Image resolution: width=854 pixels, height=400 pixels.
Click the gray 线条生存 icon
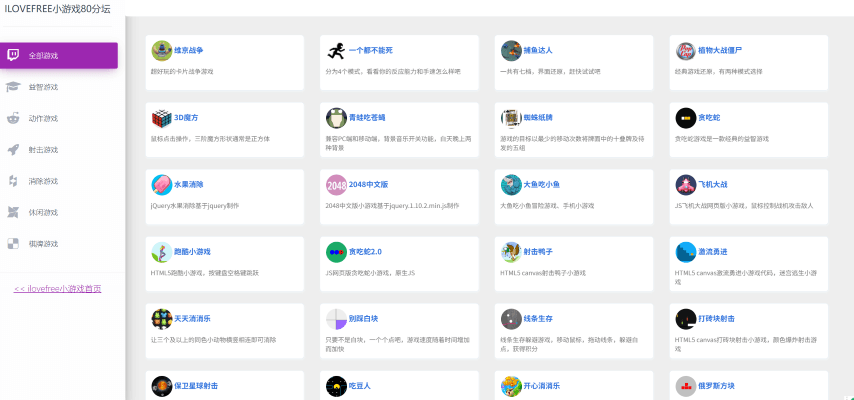(x=511, y=319)
